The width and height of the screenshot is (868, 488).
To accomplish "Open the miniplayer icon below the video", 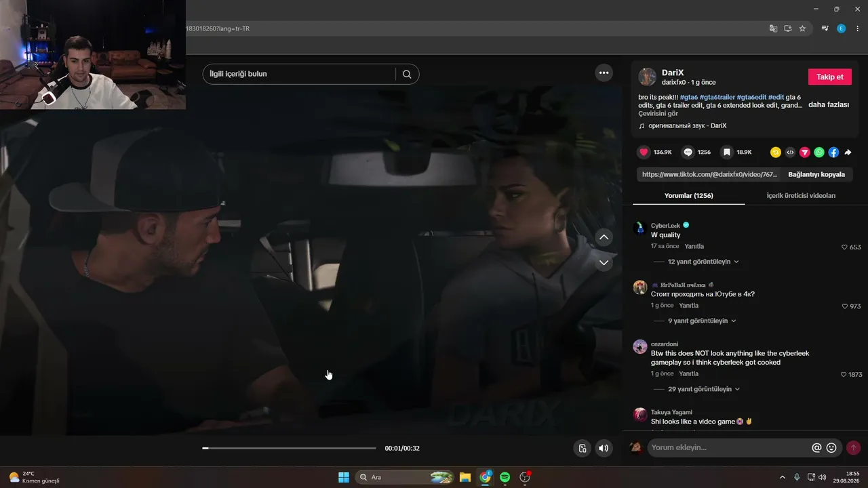I will 582,448.
